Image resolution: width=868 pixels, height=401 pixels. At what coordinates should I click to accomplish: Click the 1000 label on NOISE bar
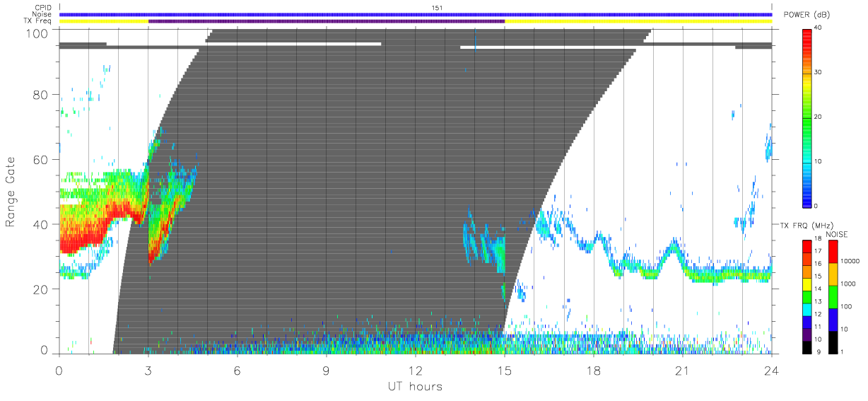click(x=848, y=284)
